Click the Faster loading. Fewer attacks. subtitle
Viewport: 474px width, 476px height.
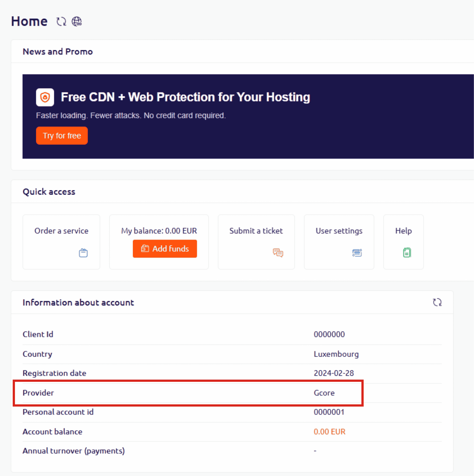[x=131, y=115]
